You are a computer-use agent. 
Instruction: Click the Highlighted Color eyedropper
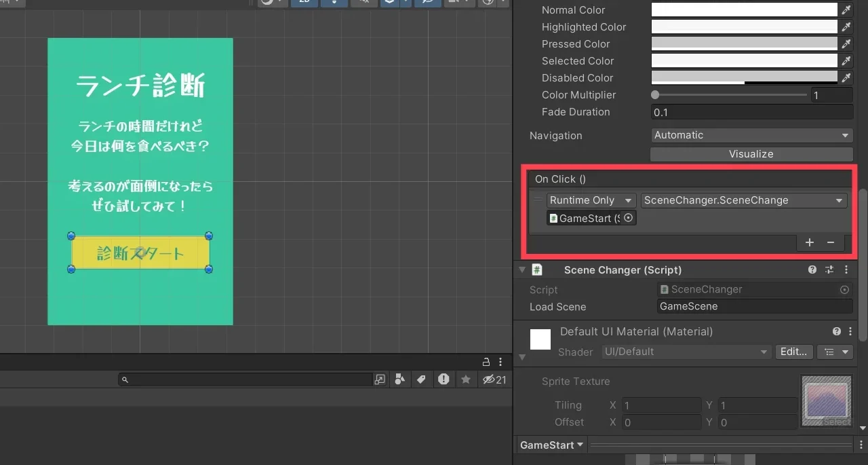tap(846, 27)
